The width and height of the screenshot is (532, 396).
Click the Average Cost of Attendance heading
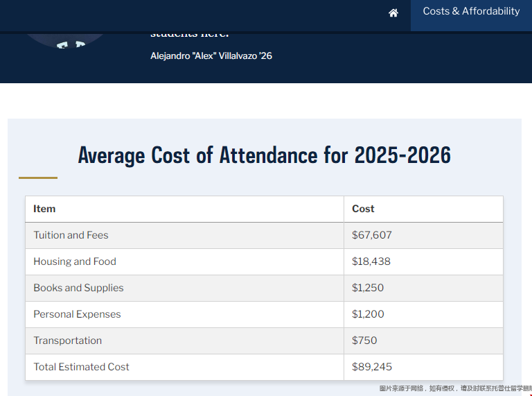coord(264,155)
